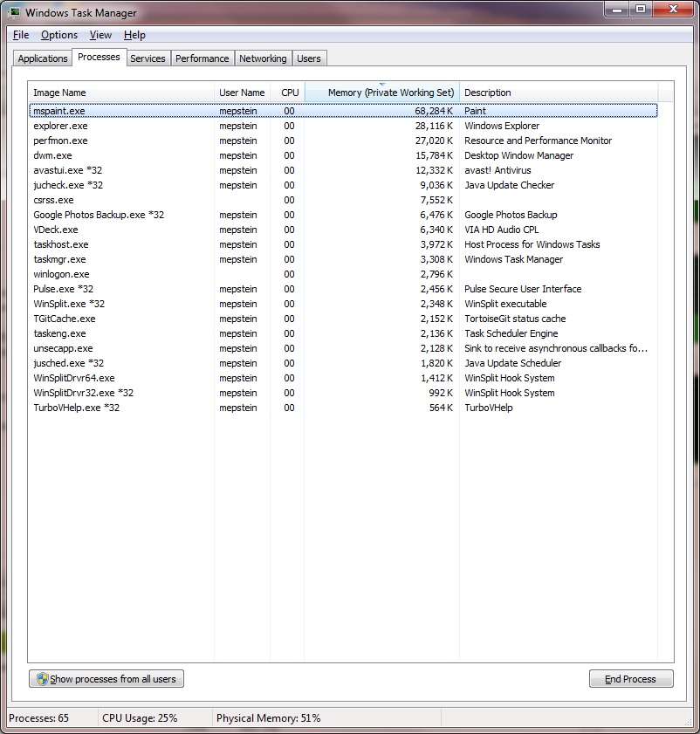This screenshot has height=734, width=700.
Task: Click the Desktop Window Manager description
Action: click(x=518, y=155)
